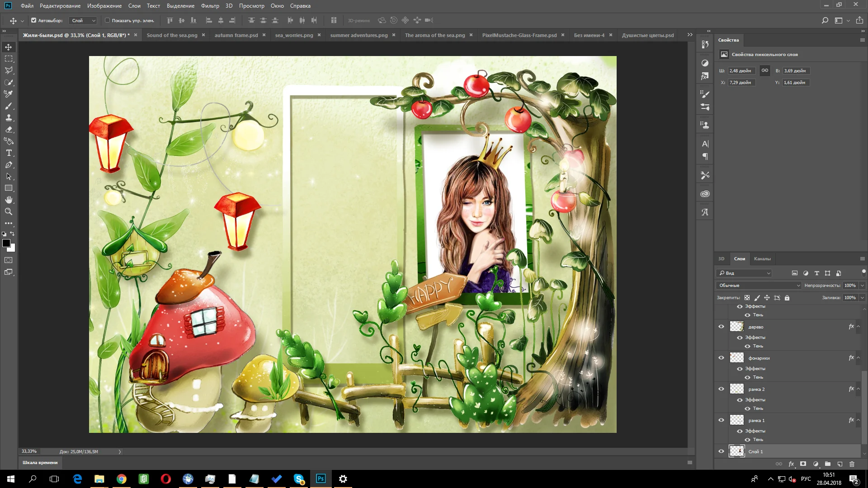Click the width Ш input field
This screenshot has height=488, width=868.
741,71
